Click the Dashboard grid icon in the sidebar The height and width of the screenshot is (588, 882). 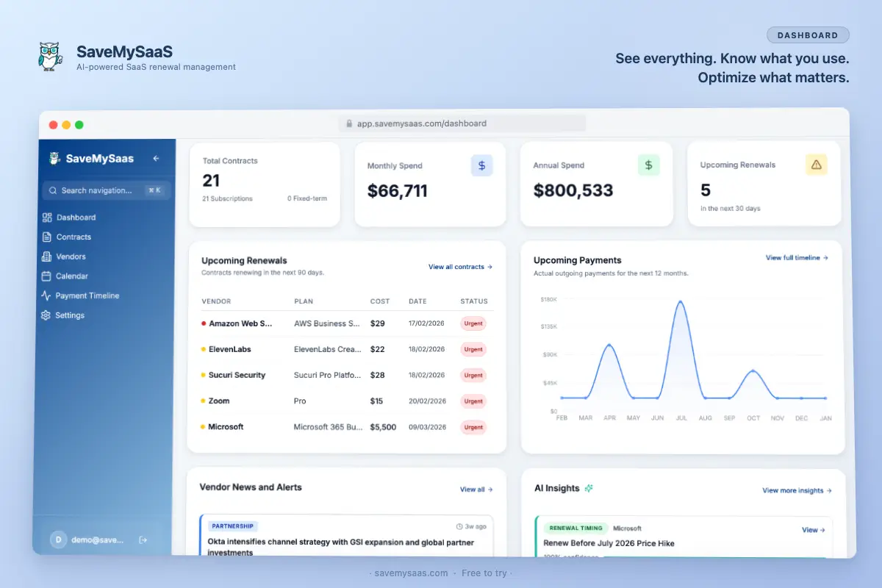pyautogui.click(x=47, y=218)
